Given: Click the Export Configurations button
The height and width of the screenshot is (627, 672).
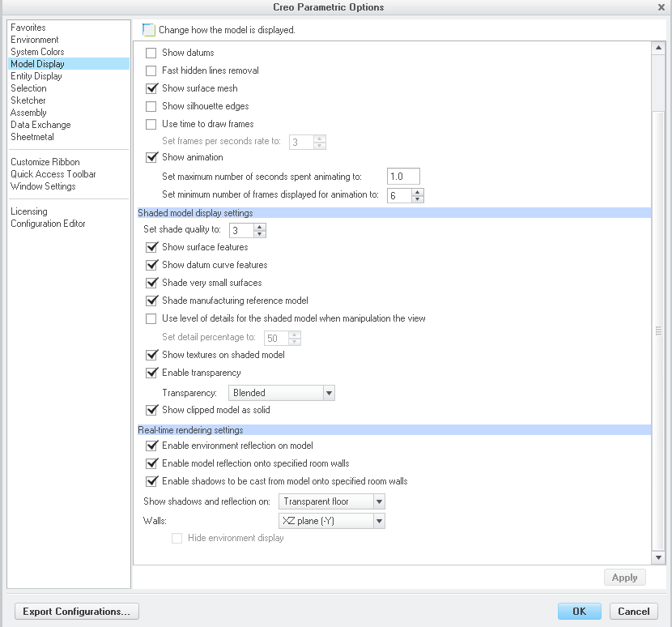Looking at the screenshot, I should (x=77, y=612).
